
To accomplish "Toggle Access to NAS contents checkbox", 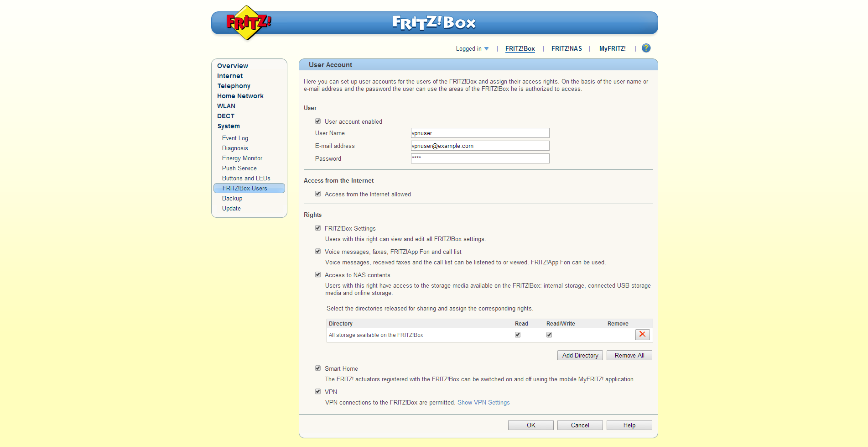I will click(x=318, y=275).
